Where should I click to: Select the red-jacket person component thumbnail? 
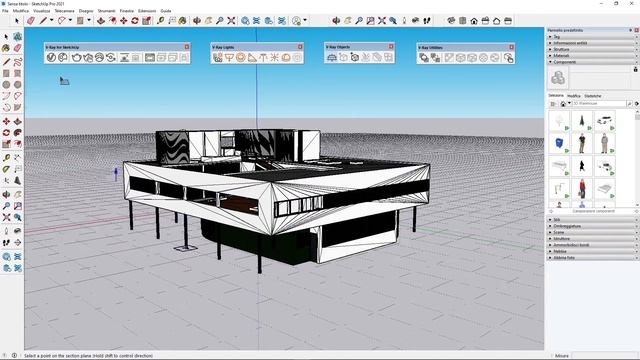(582, 189)
